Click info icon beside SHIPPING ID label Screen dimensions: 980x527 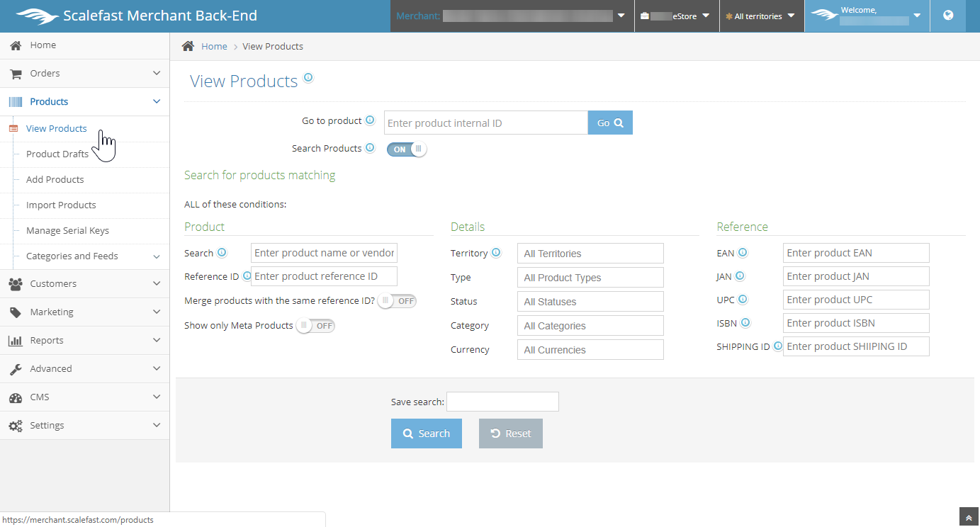pos(778,346)
